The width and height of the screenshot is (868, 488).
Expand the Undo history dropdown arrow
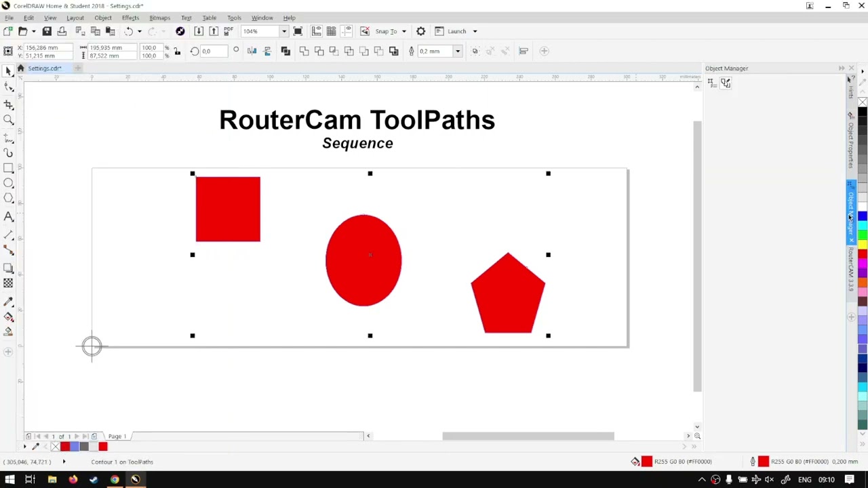pyautogui.click(x=140, y=31)
